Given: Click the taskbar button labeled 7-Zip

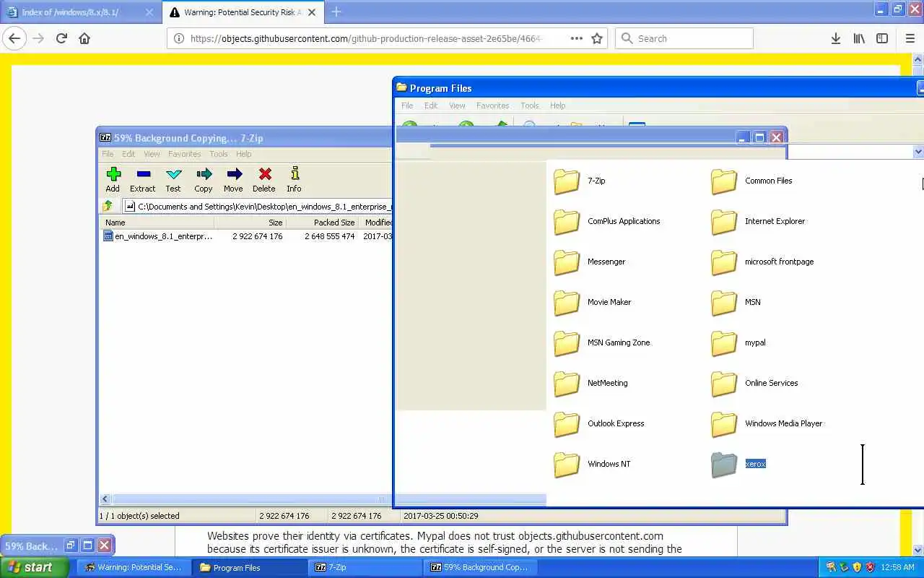Looking at the screenshot, I should pyautogui.click(x=365, y=568).
